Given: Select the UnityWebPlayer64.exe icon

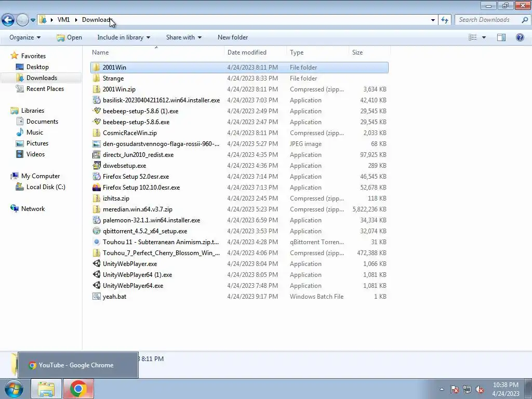Looking at the screenshot, I should pos(96,286).
